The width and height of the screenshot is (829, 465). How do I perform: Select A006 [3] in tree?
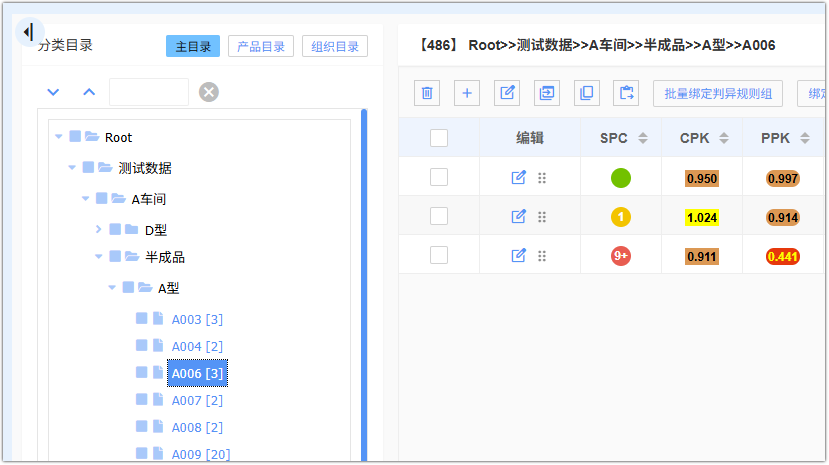(x=197, y=373)
